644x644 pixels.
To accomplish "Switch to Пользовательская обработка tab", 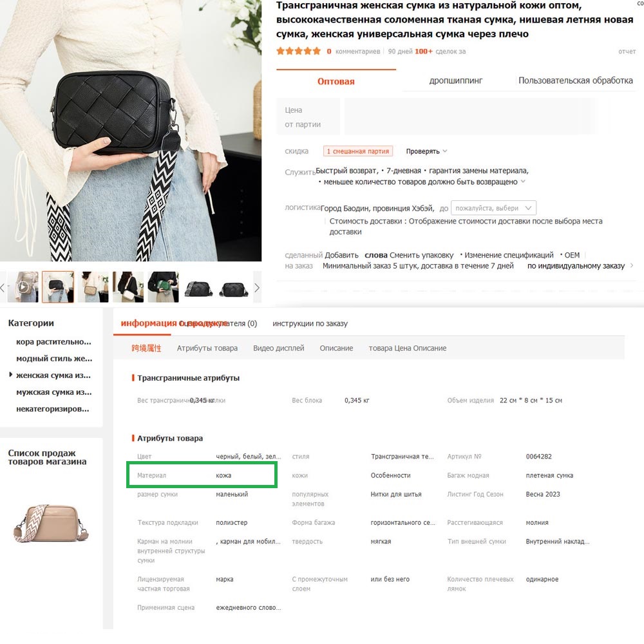I will (575, 80).
